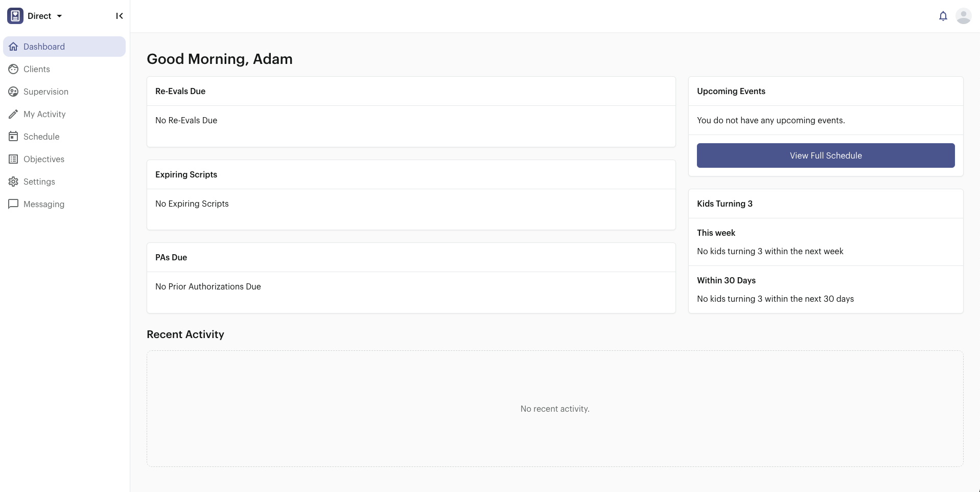This screenshot has width=980, height=492.
Task: Open the user profile avatar menu
Action: click(963, 16)
